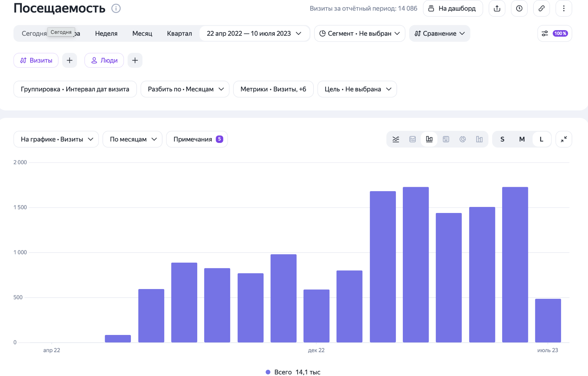Select the pie chart view icon
Screen dimensions: 588x376
pyautogui.click(x=463, y=139)
